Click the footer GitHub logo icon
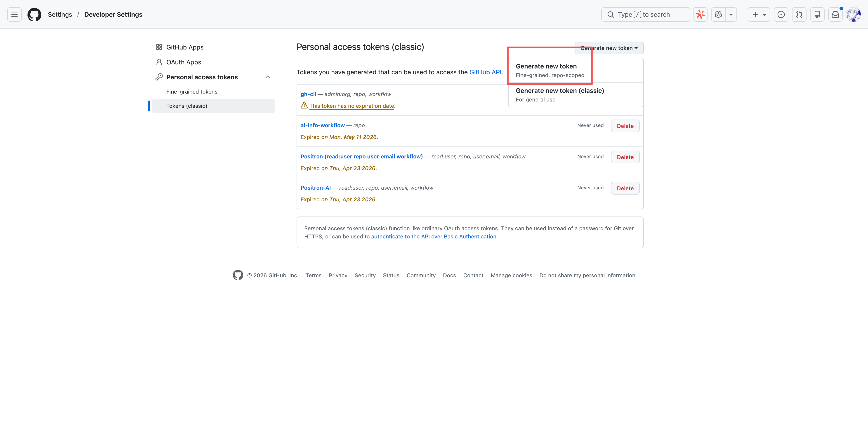 pyautogui.click(x=238, y=275)
